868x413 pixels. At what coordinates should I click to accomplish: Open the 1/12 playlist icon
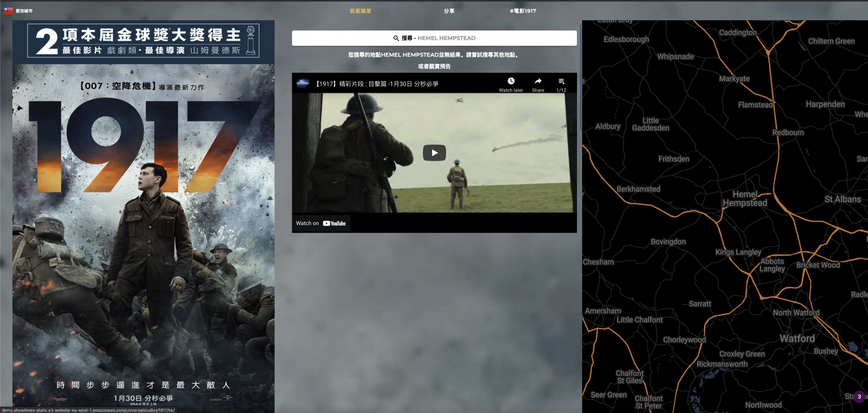[x=561, y=81]
